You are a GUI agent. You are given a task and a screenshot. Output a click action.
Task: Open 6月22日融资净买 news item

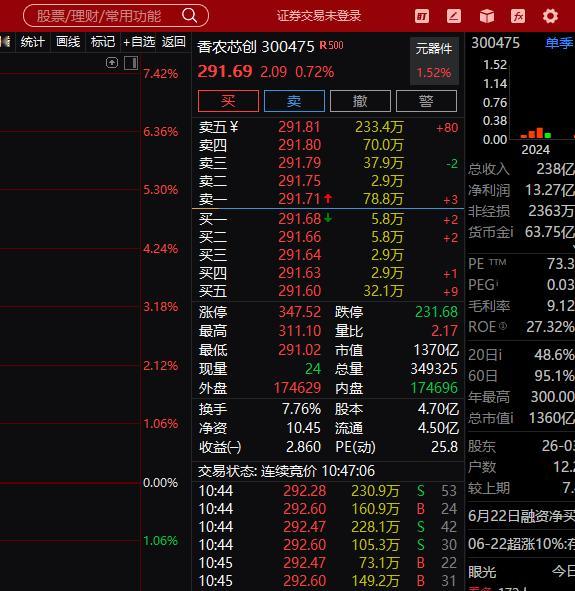521,516
